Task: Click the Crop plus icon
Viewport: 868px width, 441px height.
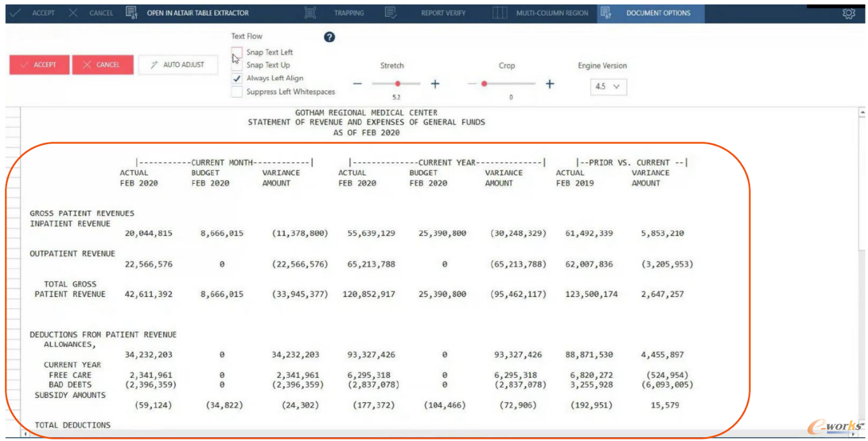Action: pos(550,84)
